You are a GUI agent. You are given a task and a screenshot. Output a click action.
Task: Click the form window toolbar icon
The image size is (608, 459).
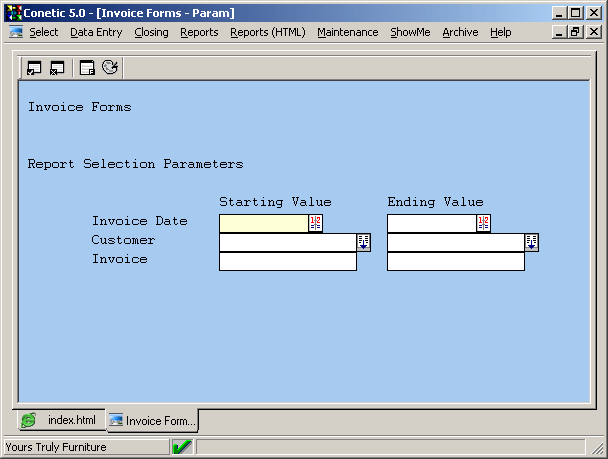click(x=87, y=68)
